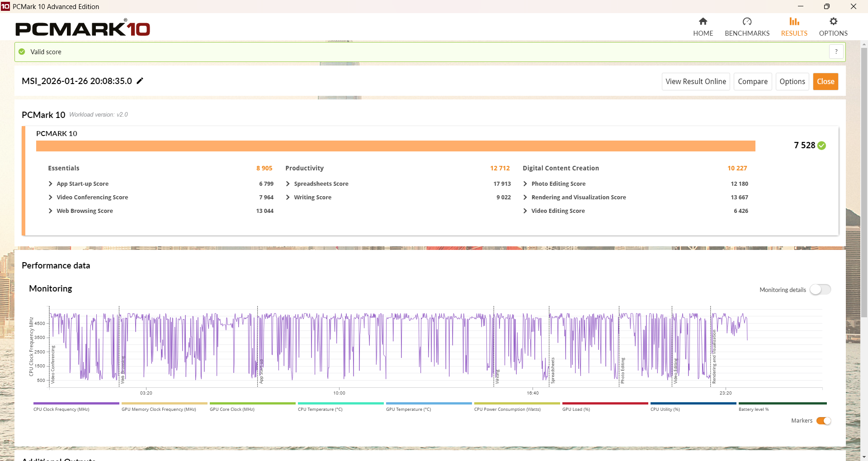Expand the Spreadsheets Score details
This screenshot has height=461, width=868.
288,184
